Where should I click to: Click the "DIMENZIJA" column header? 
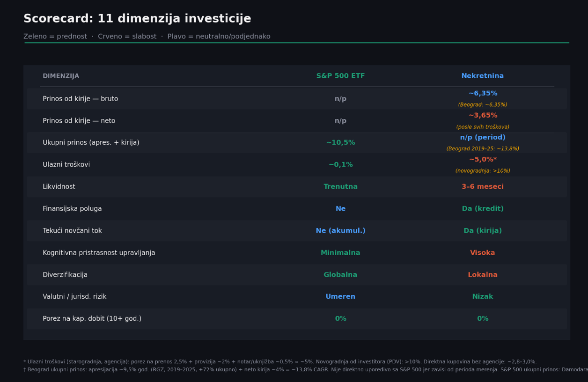coord(61,76)
